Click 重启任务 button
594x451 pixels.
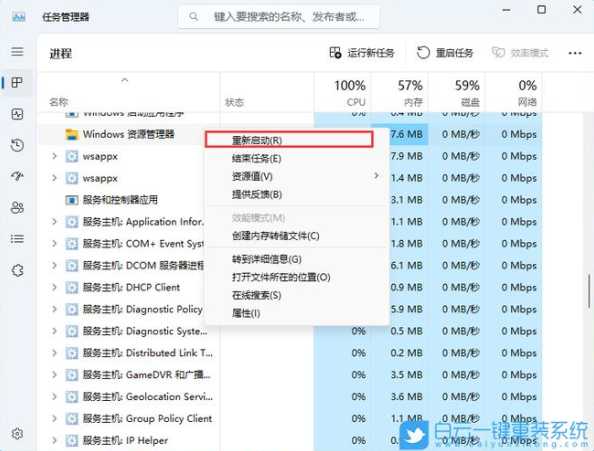445,53
